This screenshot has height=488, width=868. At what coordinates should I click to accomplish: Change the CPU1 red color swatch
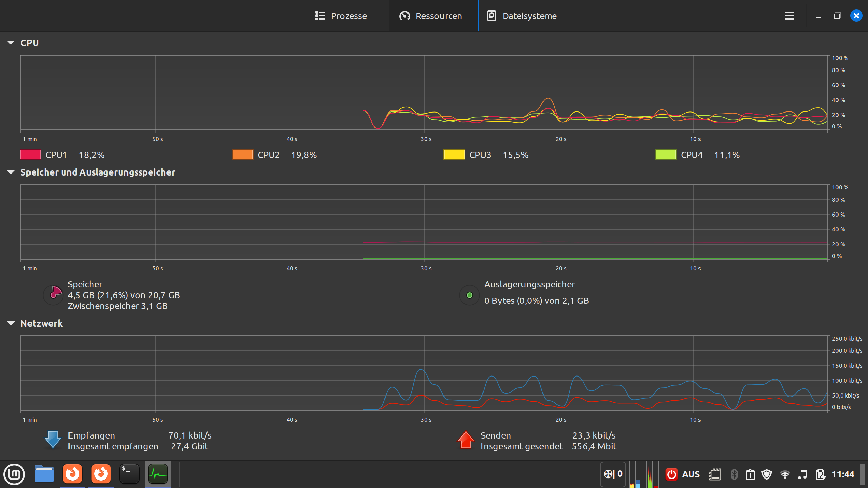tap(31, 155)
